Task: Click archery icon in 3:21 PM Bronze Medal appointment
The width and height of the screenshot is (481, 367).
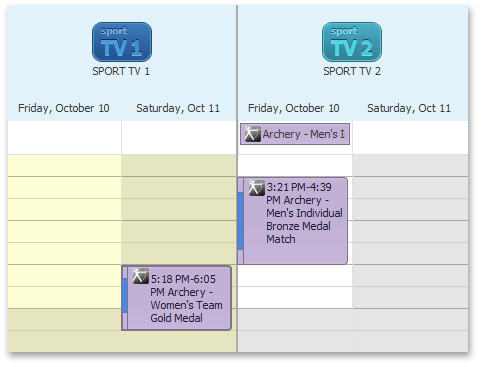Action: (256, 188)
